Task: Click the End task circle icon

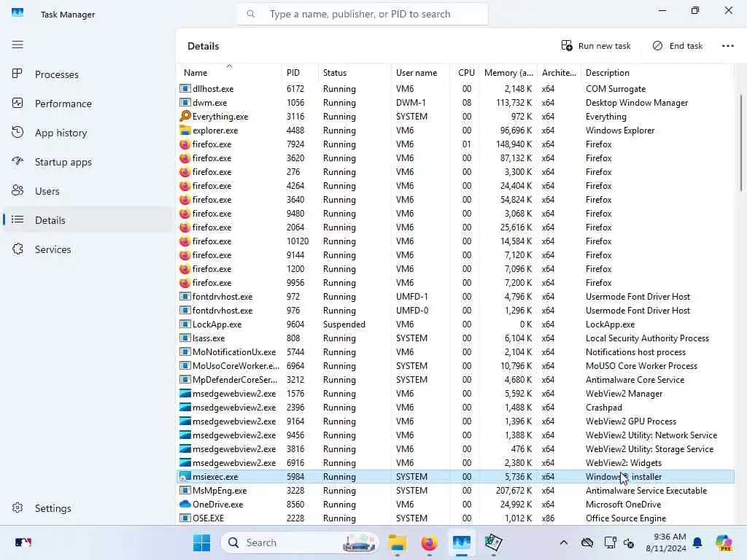Action: tap(657, 46)
